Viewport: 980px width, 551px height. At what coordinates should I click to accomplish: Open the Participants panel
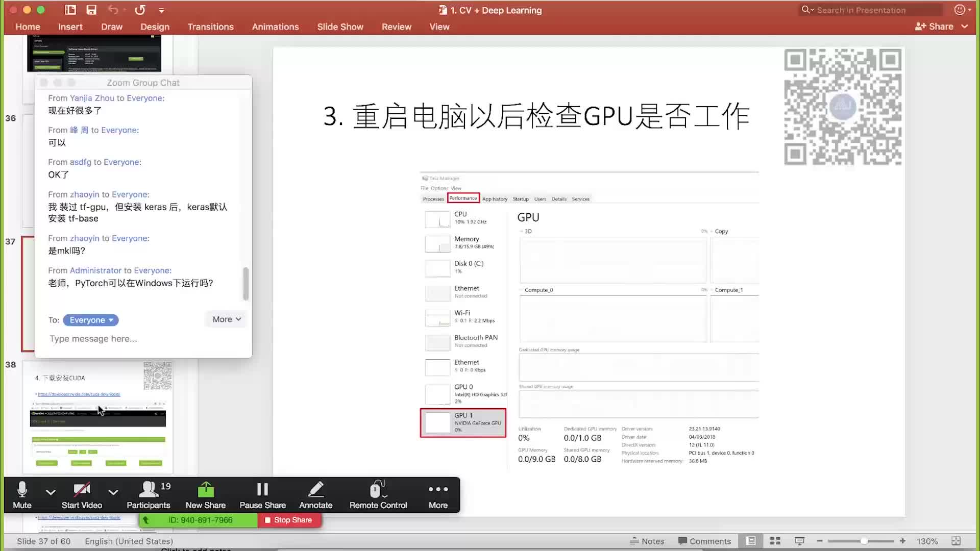149,495
